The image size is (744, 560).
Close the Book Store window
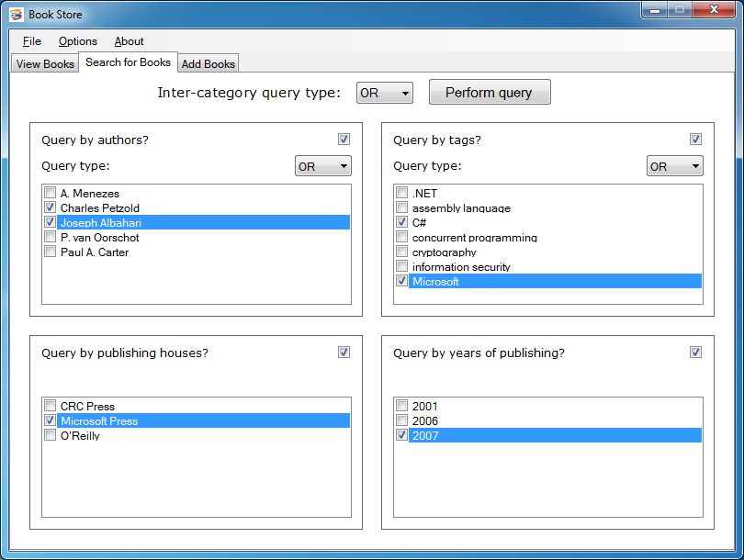point(714,9)
